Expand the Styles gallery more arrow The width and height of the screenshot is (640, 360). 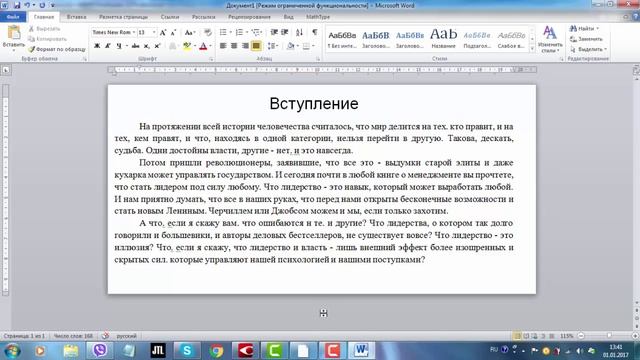click(532, 49)
